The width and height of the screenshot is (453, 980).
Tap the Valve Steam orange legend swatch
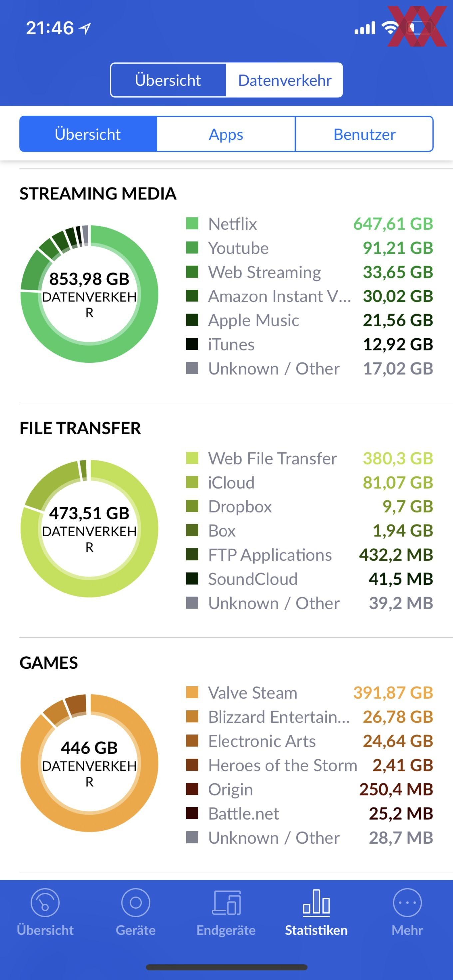coord(192,692)
